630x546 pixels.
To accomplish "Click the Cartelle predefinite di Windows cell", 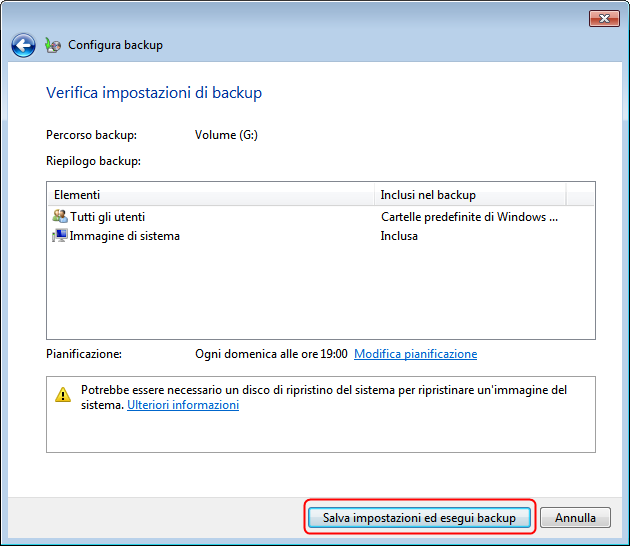I will [469, 216].
